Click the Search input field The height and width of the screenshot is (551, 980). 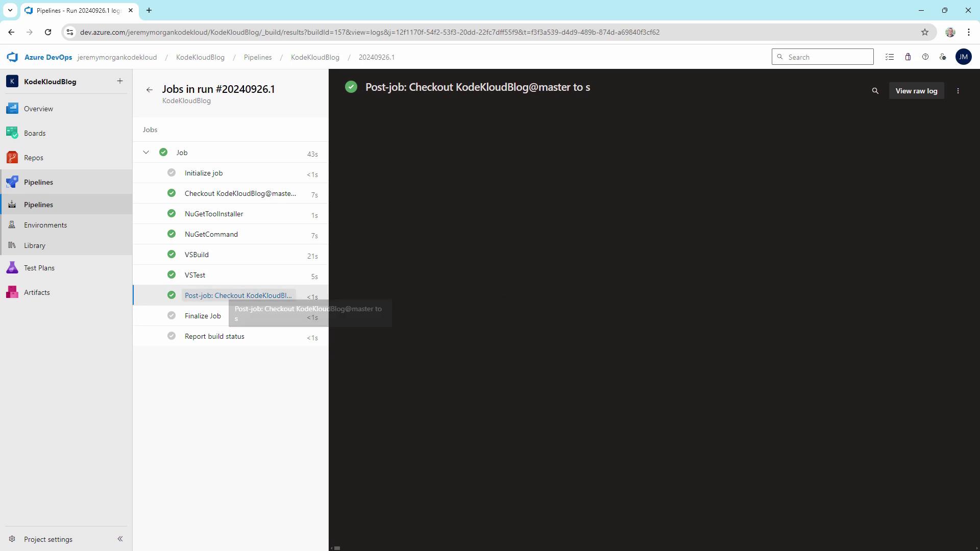pos(822,57)
